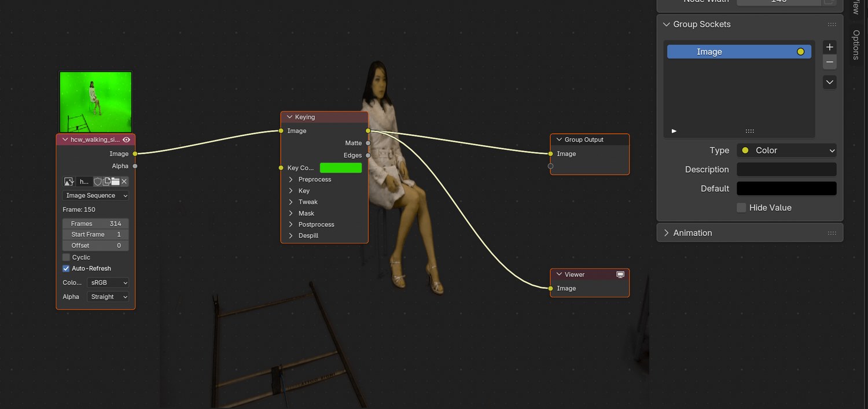
Task: Switch to the Options sidebar tab
Action: click(x=856, y=45)
